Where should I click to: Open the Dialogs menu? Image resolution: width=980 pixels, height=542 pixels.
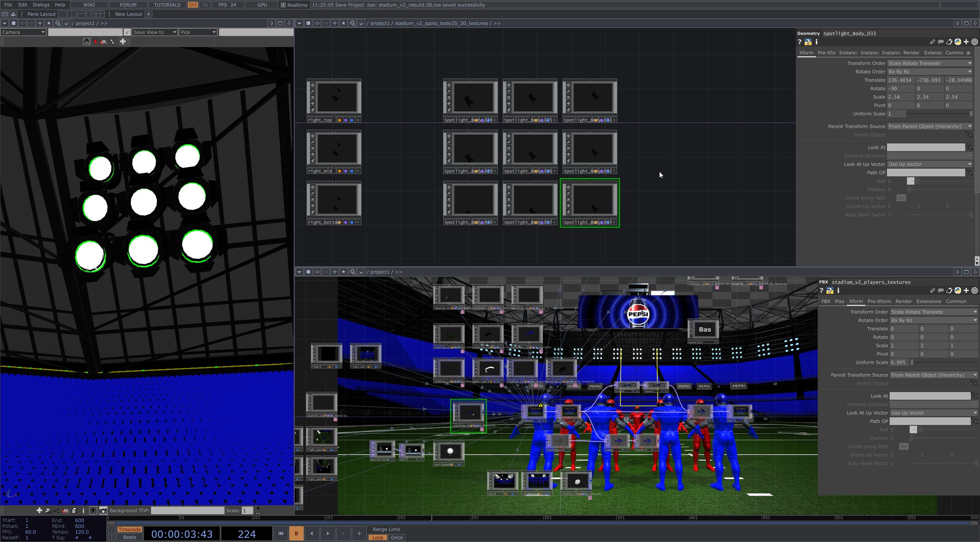point(41,5)
